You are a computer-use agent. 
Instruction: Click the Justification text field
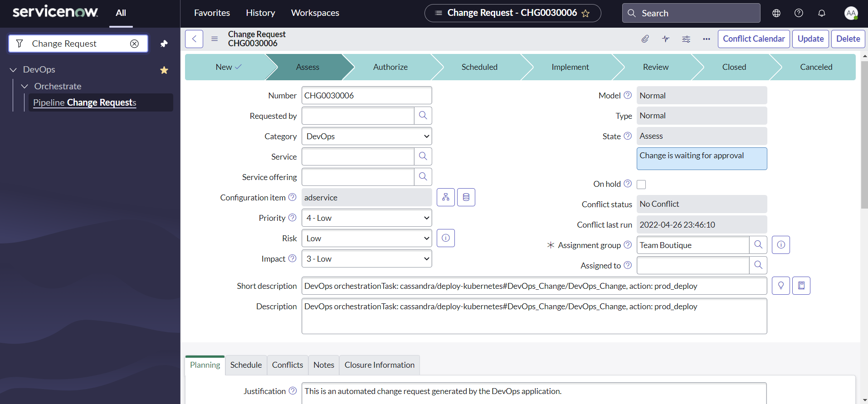(534, 393)
